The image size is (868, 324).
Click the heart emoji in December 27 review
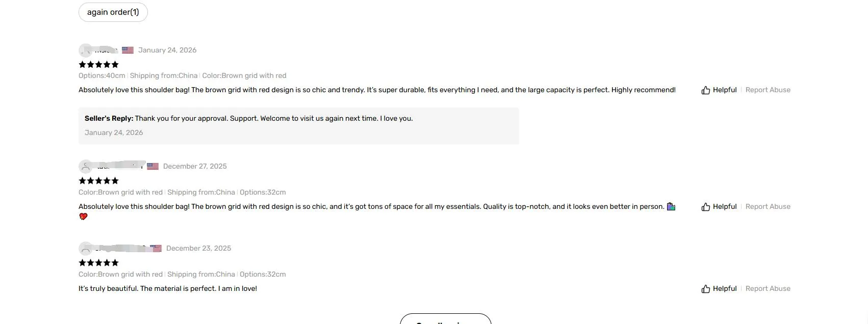coord(84,217)
